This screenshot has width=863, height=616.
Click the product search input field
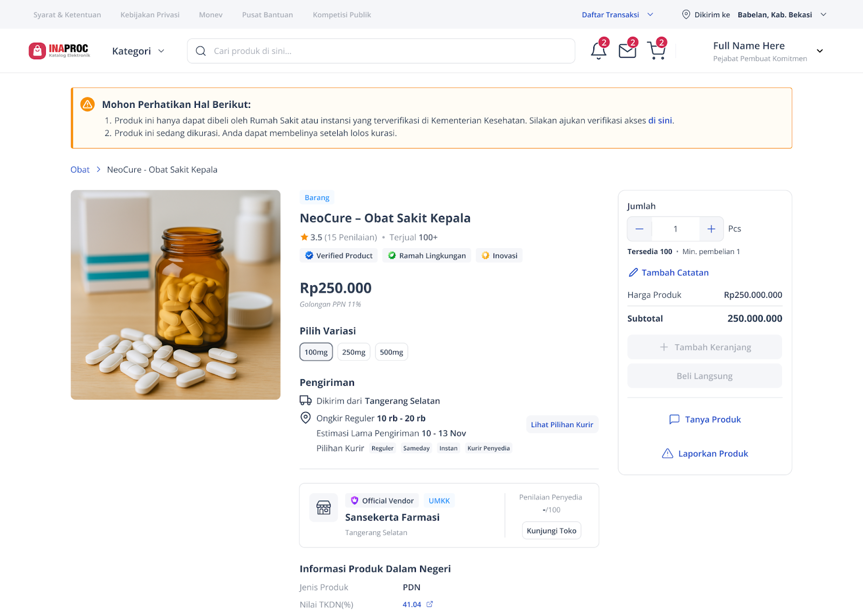(381, 51)
